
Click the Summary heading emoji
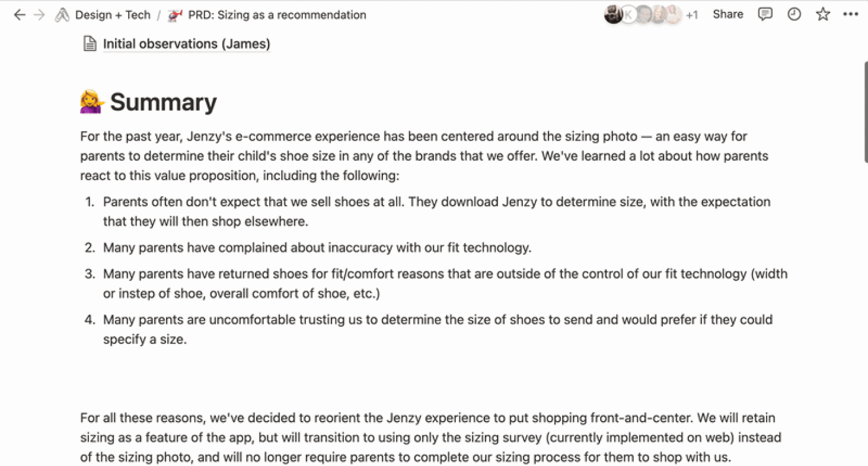[92, 102]
